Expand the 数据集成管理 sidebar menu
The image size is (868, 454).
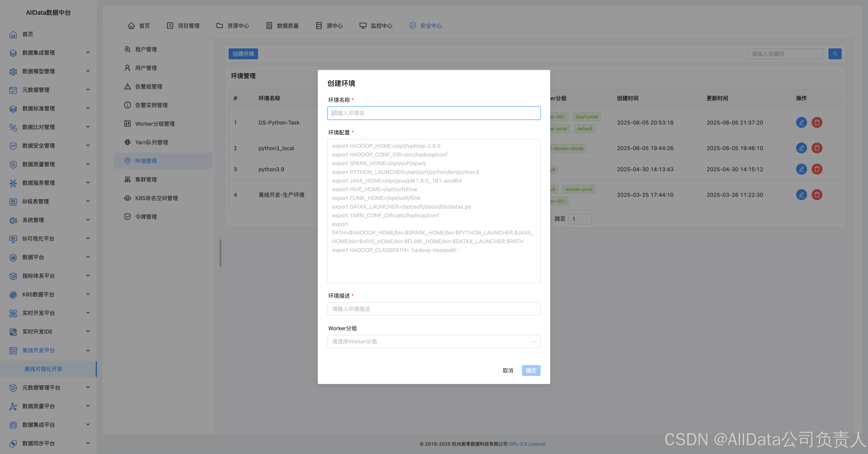pyautogui.click(x=88, y=52)
